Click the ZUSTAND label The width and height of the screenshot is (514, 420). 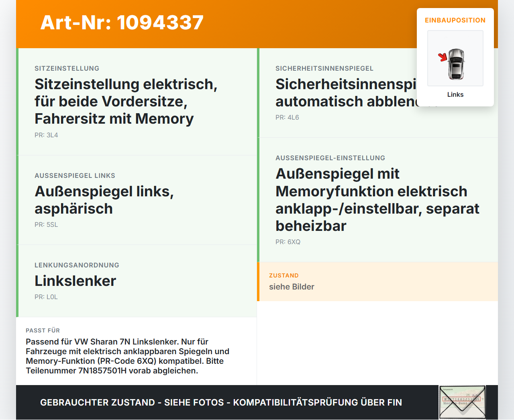coord(284,275)
